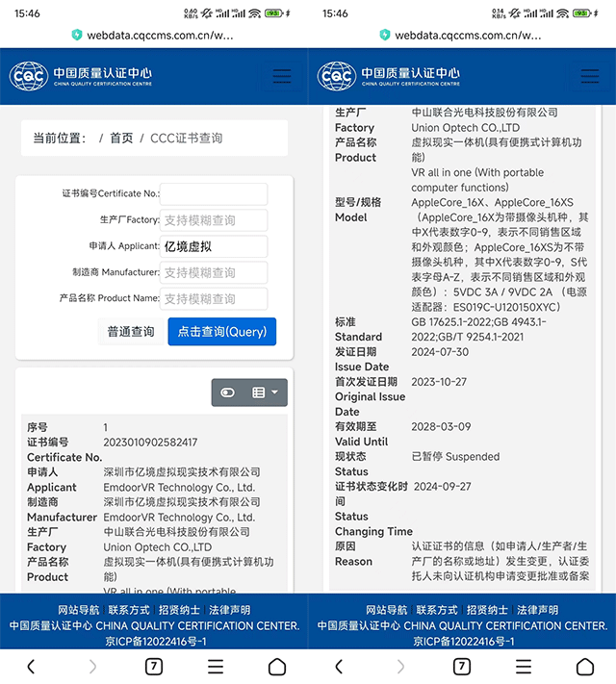Click valid until date 2028-03-09
The height and width of the screenshot is (684, 616).
pos(441,426)
